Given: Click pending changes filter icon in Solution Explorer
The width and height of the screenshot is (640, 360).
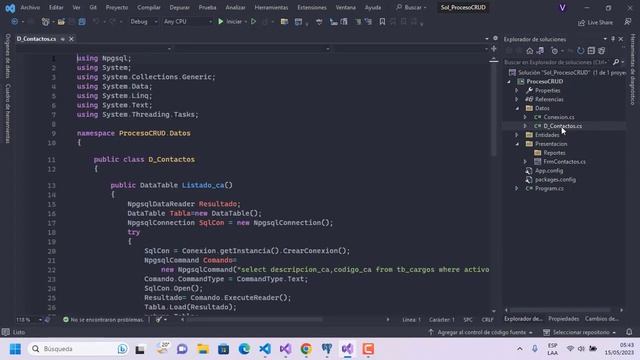Looking at the screenshot, I should tap(554, 51).
